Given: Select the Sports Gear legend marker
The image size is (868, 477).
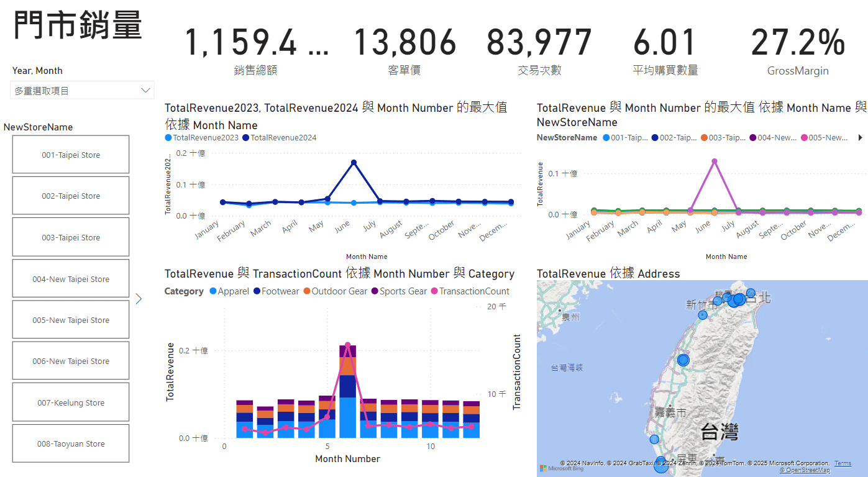Looking at the screenshot, I should point(375,291).
